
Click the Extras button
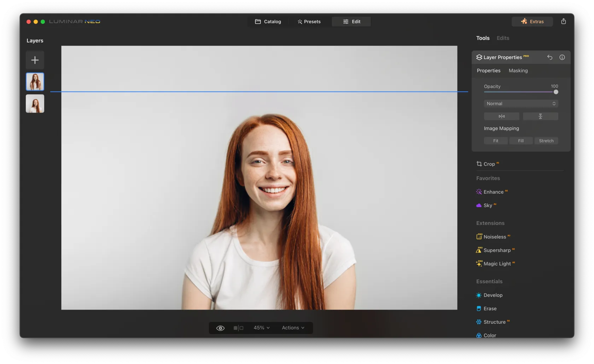[532, 22]
